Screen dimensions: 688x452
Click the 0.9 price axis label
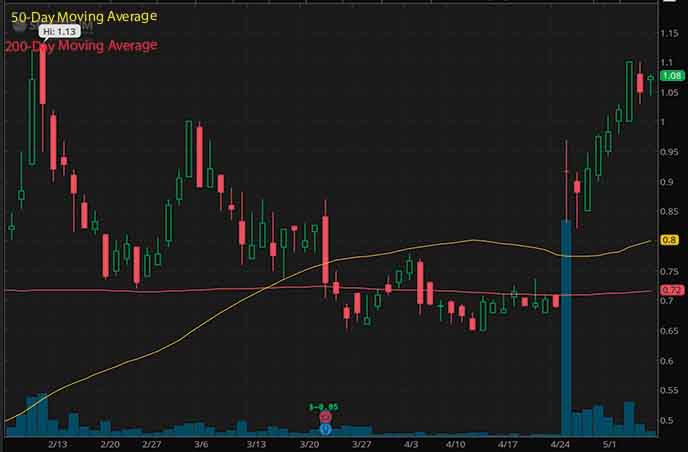pyautogui.click(x=666, y=182)
